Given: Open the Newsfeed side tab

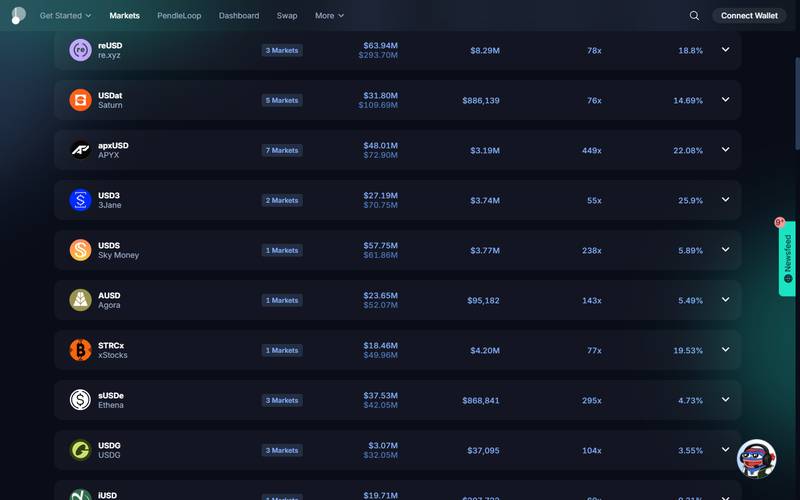Looking at the screenshot, I should click(x=787, y=259).
